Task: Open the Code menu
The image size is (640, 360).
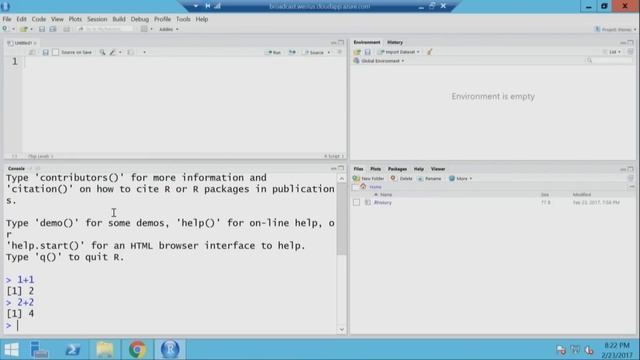Action: tap(39, 19)
